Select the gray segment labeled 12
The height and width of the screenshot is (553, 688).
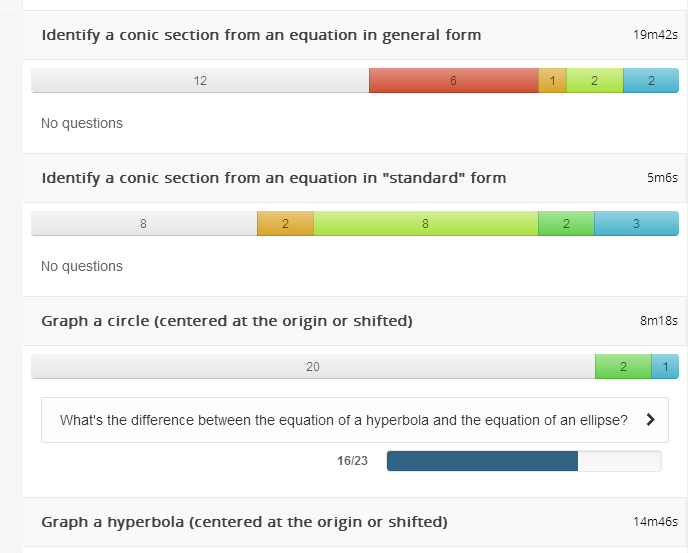200,81
